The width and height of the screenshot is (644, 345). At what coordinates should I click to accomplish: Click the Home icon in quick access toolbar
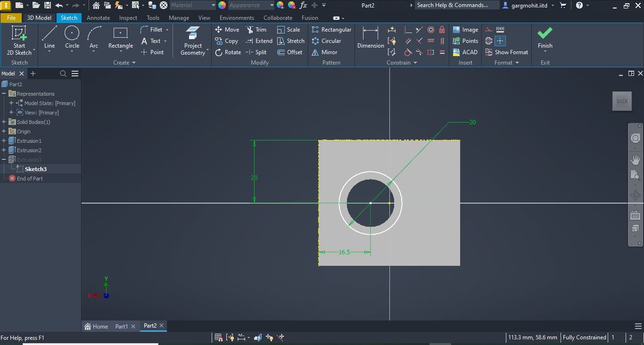pyautogui.click(x=96, y=5)
